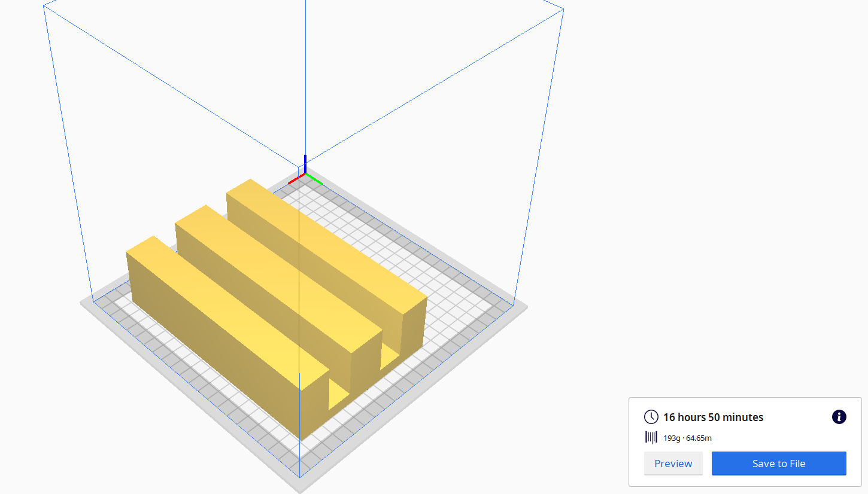Click the Preview button

tap(673, 463)
